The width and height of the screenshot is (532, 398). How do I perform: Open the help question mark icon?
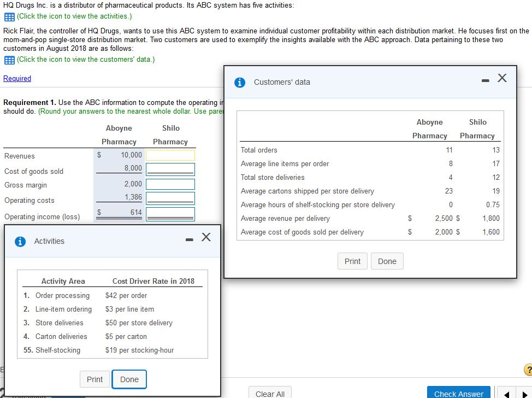(528, 370)
